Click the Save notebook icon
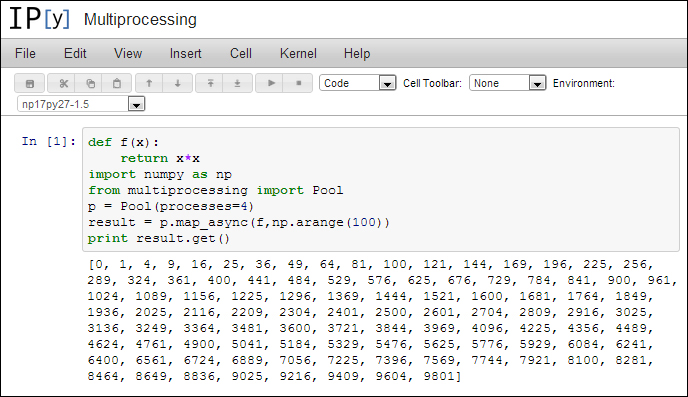The width and height of the screenshot is (688, 397). coord(30,83)
